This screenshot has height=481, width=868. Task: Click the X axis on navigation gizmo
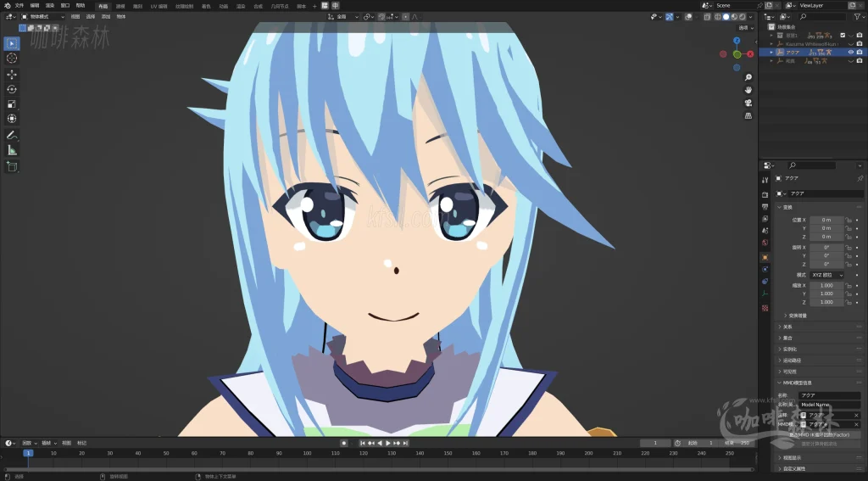point(750,53)
